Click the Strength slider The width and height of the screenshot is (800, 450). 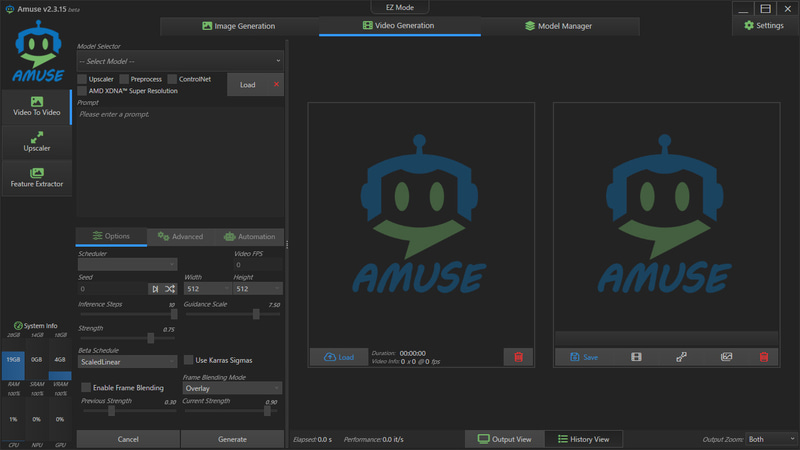(128, 338)
